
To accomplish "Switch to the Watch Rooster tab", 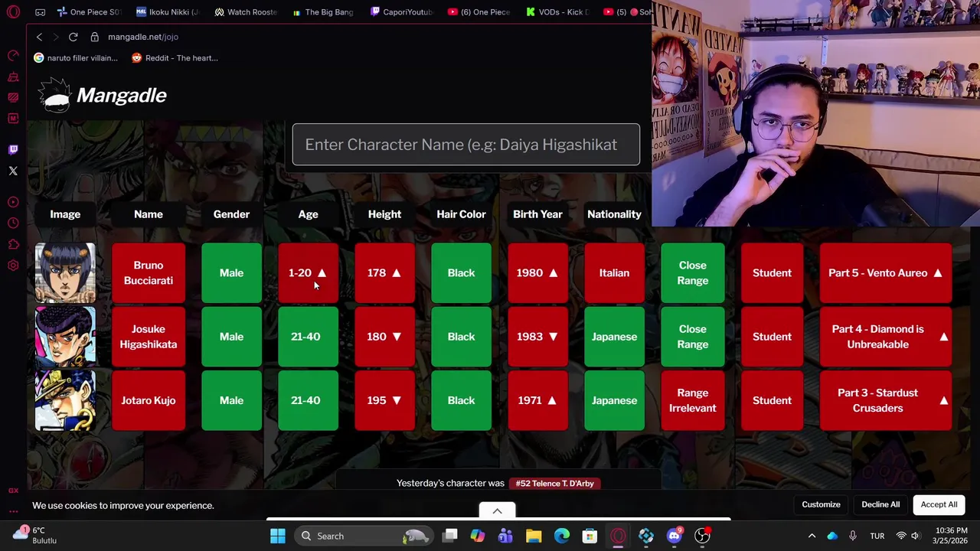I will (x=246, y=12).
